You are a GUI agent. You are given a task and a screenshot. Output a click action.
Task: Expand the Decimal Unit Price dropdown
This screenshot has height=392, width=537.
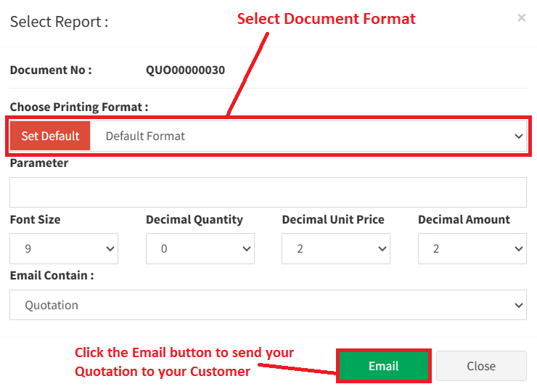pos(336,248)
